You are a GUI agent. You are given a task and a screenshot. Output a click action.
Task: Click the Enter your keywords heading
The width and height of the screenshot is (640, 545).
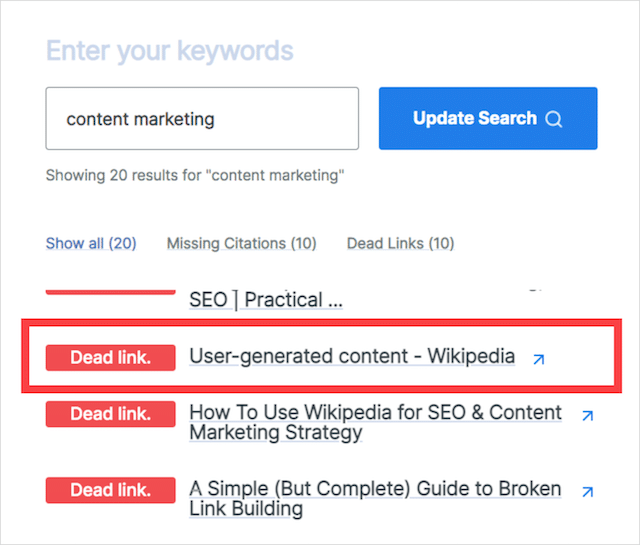(170, 51)
